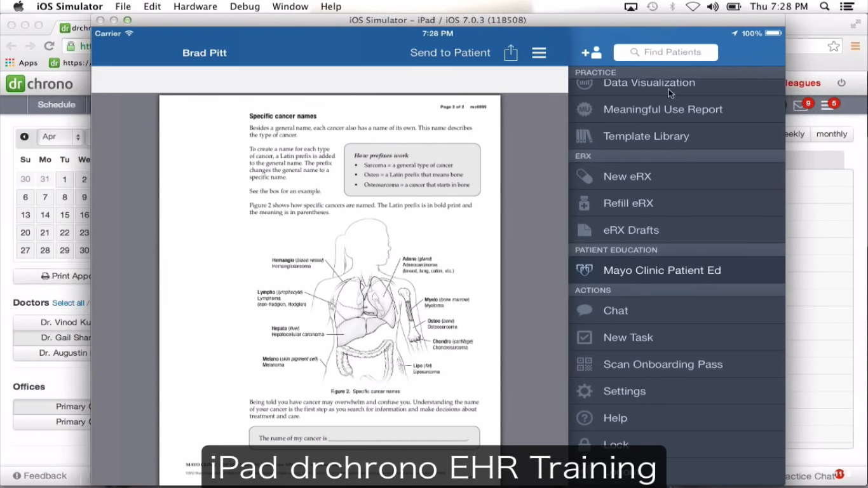Click the Select all doctors link
Viewport: 868px width, 488px height.
click(x=68, y=303)
